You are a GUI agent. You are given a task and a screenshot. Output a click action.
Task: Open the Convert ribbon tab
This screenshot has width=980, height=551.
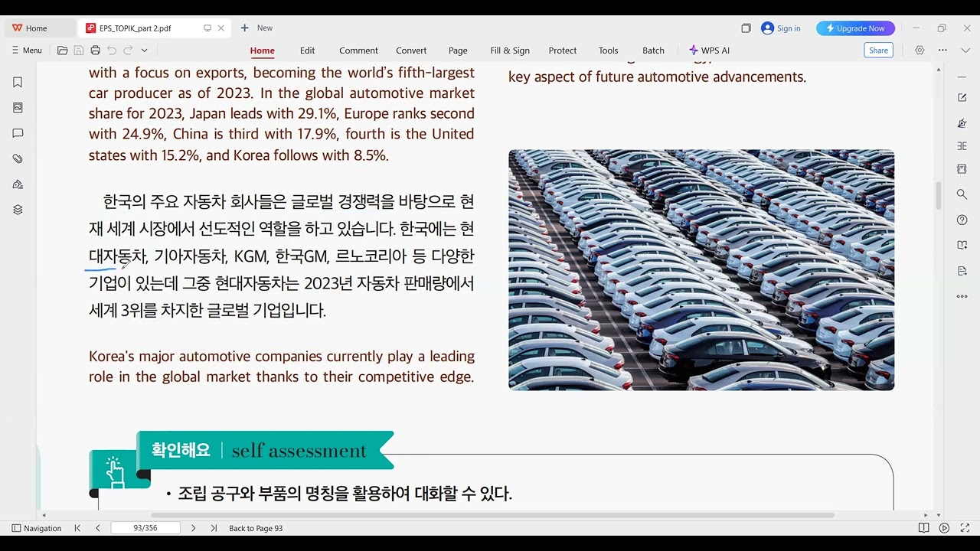[x=411, y=51]
